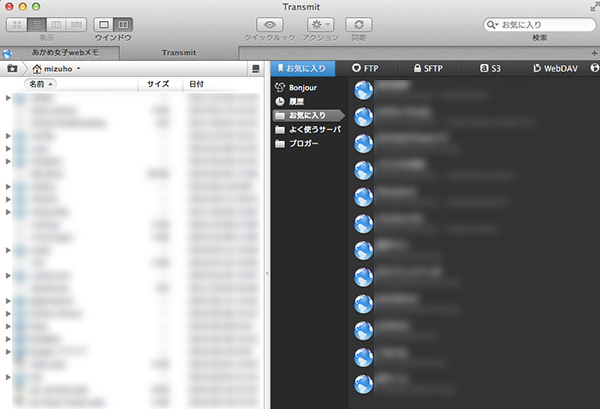600x409 pixels.
Task: Open the favorites folder star icon
Action: [x=12, y=69]
